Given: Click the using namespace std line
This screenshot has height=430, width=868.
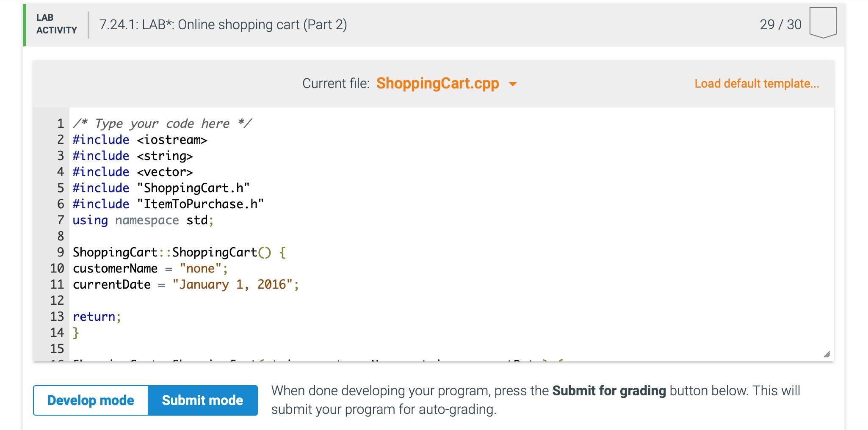Looking at the screenshot, I should [x=143, y=220].
